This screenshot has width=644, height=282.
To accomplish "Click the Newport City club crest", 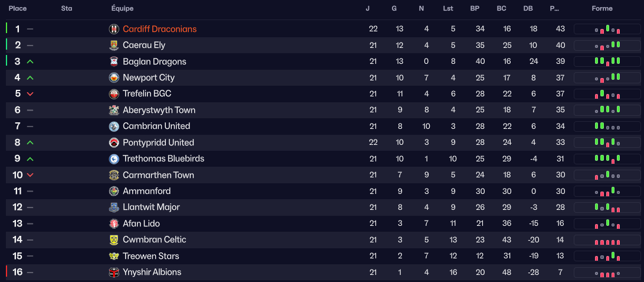I will click(x=114, y=77).
